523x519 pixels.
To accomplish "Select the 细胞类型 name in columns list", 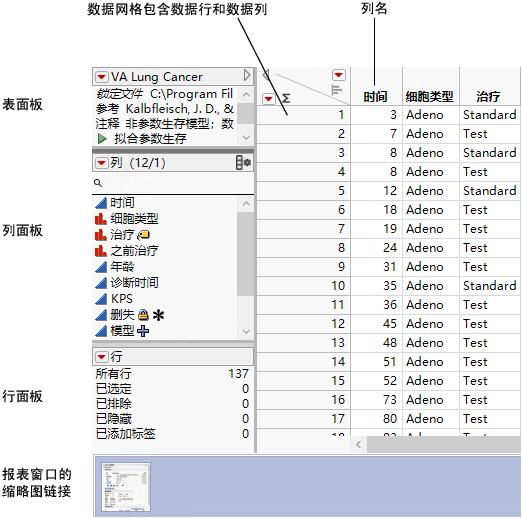I will [x=134, y=219].
